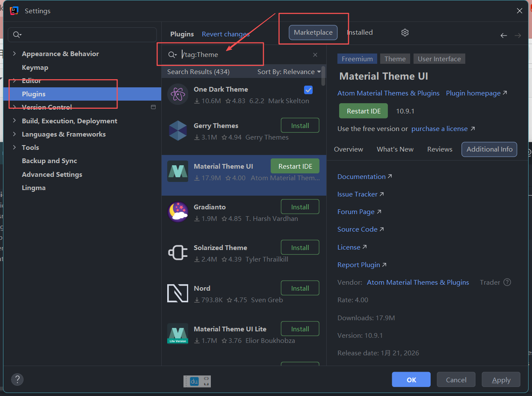
Task: Install the Solarized Theme plugin
Action: click(x=300, y=247)
